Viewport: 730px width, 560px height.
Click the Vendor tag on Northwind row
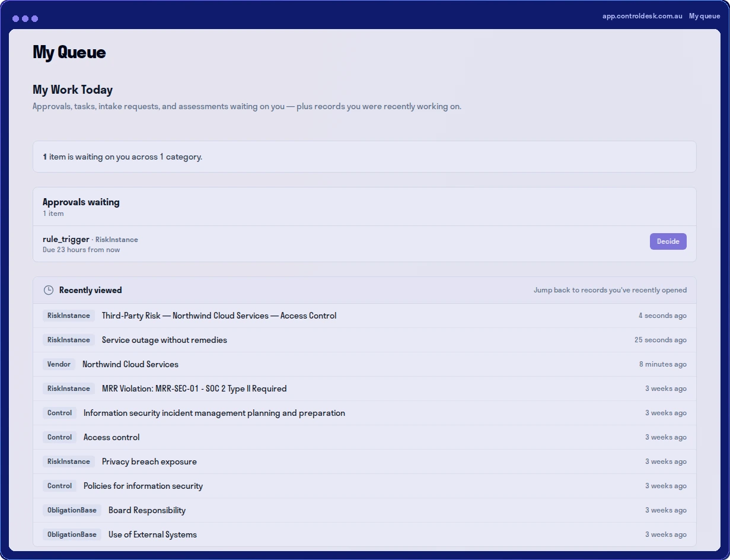(59, 364)
